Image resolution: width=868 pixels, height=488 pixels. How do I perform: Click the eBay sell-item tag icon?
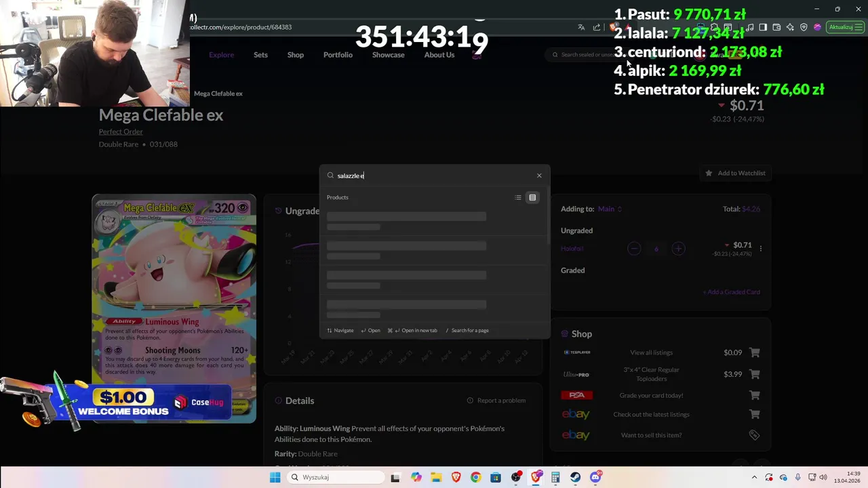[x=754, y=435]
